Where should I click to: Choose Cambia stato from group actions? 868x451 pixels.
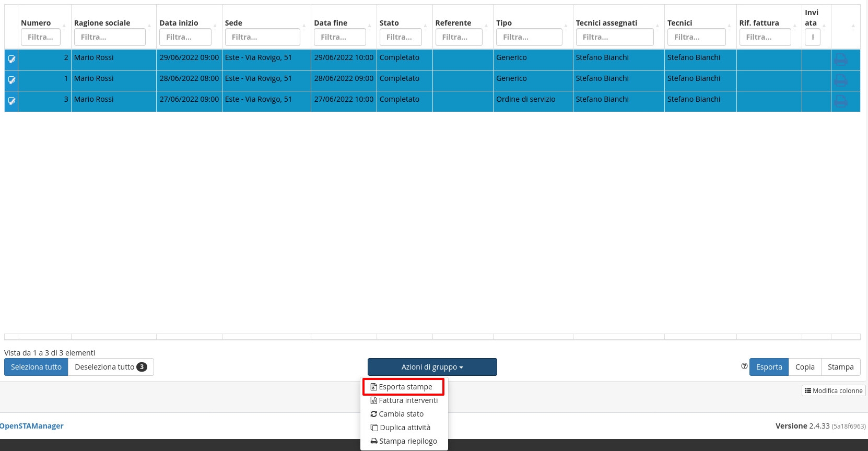397,414
